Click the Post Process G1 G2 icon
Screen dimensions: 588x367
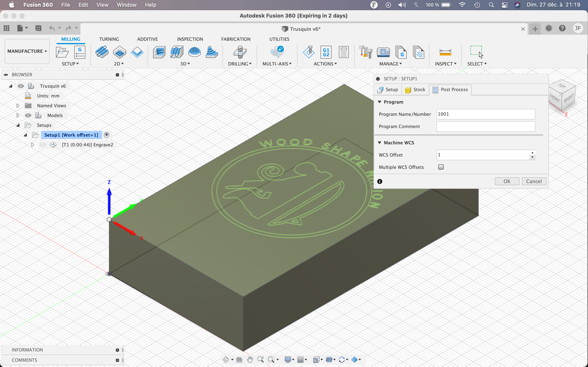[326, 52]
